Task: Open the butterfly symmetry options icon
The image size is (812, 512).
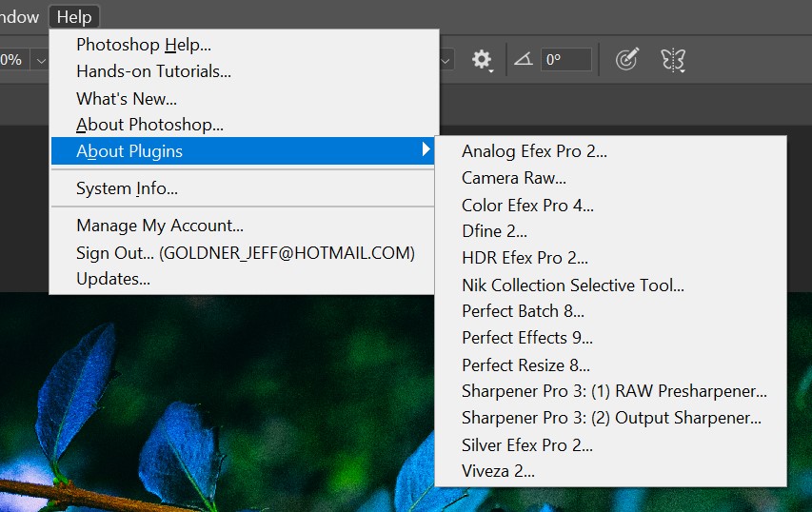Action: pyautogui.click(x=673, y=60)
